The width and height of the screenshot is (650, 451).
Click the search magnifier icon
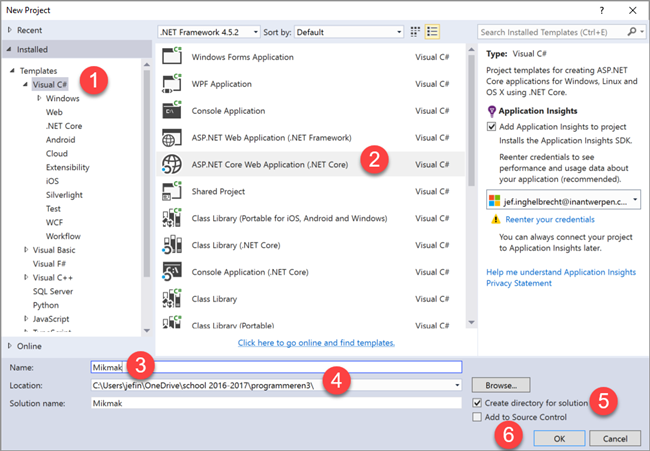pyautogui.click(x=631, y=32)
